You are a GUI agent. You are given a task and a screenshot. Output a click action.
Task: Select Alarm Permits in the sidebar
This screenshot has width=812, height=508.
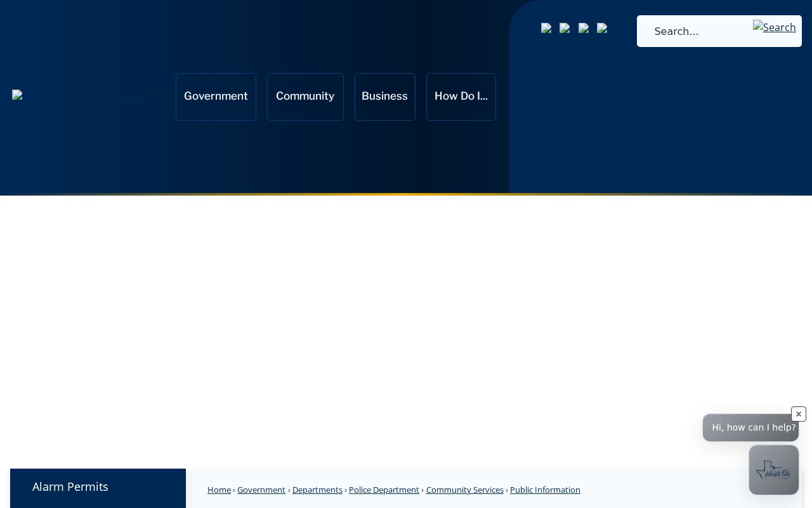98,487
